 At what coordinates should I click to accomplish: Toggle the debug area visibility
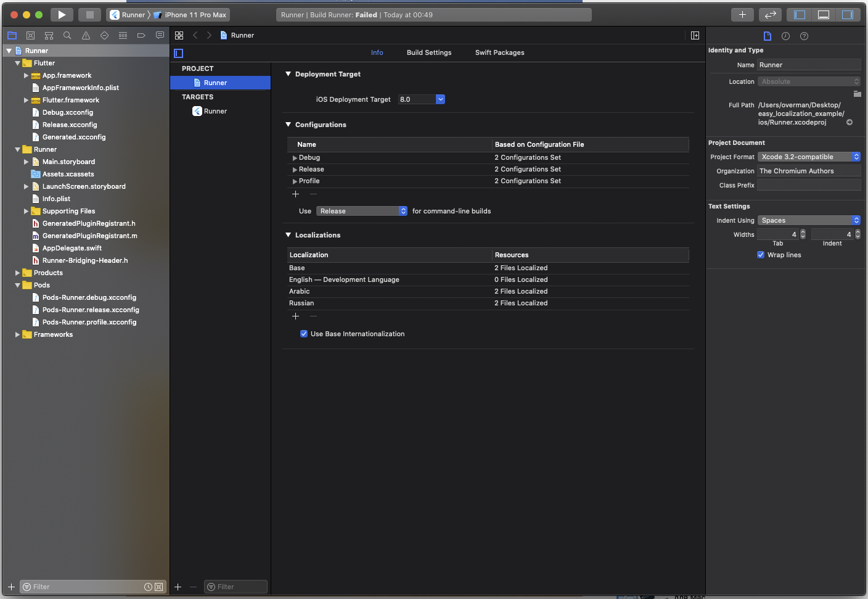tap(824, 14)
